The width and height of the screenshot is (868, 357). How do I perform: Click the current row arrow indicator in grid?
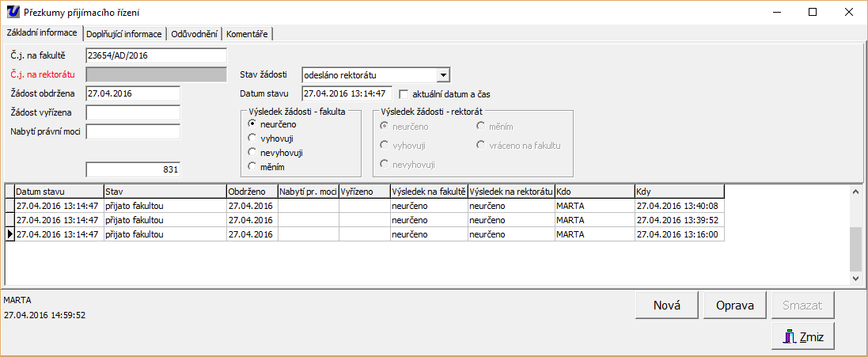pos(9,234)
